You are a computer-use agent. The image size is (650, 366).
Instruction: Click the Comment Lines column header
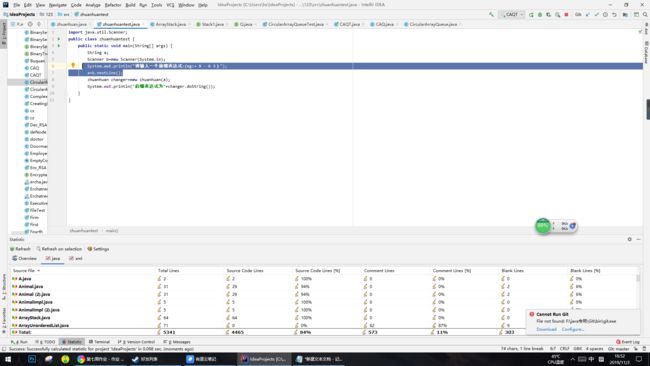[379, 271]
